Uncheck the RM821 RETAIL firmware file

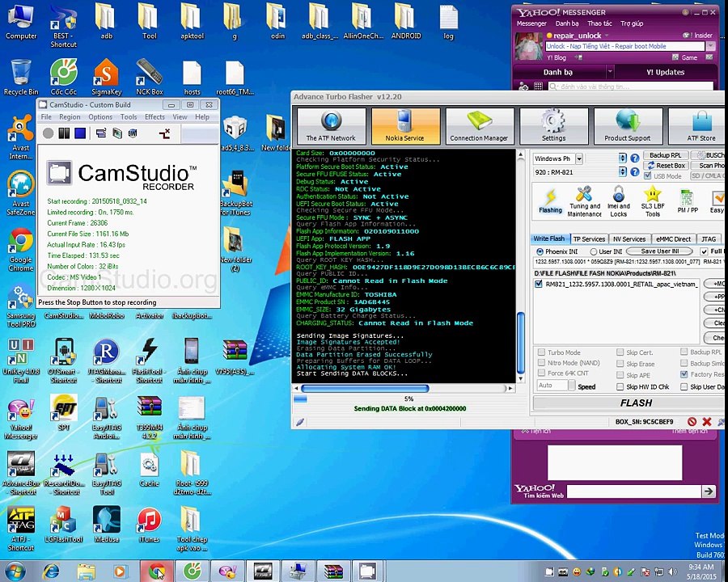[x=540, y=285]
